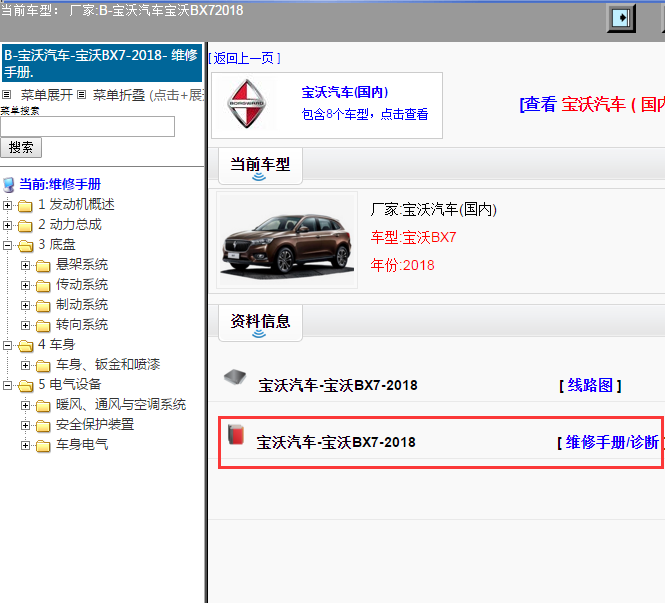The height and width of the screenshot is (603, 665).
Task: Expand the 车身、钣金和喷漆 node
Action: 25,365
